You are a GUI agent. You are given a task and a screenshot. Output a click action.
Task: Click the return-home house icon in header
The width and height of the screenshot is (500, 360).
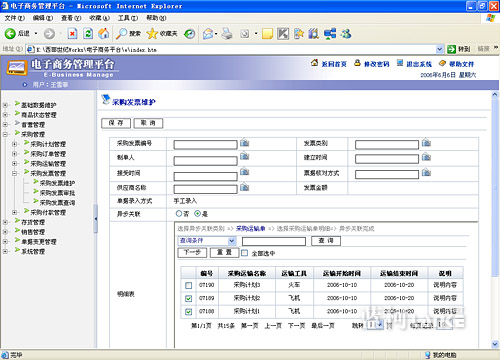tap(314, 63)
